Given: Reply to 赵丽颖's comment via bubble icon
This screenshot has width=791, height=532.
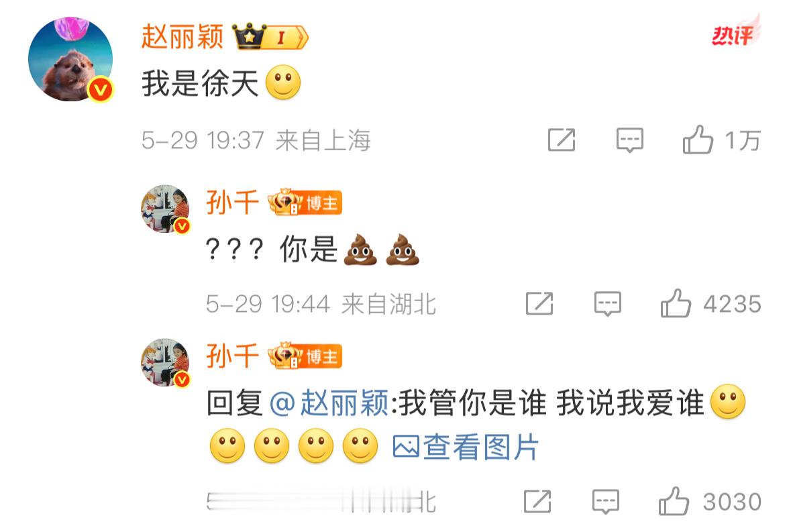Looking at the screenshot, I should pos(629,140).
